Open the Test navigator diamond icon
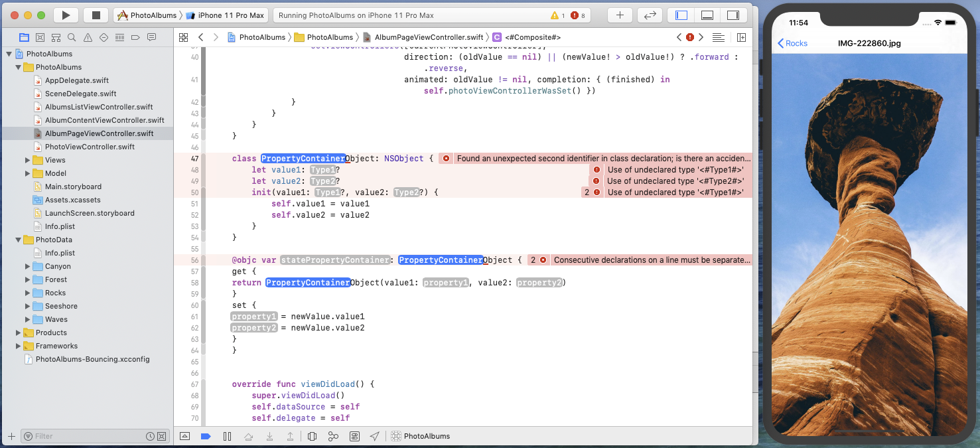The width and height of the screenshot is (980, 448). [104, 37]
